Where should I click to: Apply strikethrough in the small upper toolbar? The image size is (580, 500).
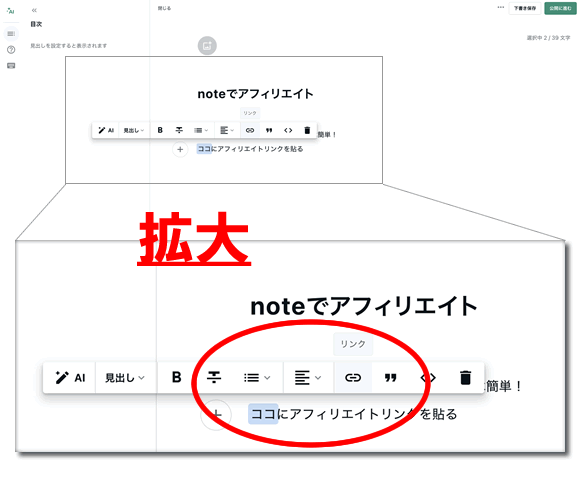(179, 130)
